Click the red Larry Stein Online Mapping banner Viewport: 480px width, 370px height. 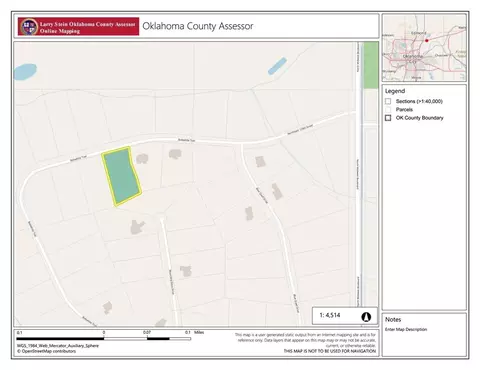pyautogui.click(x=78, y=27)
